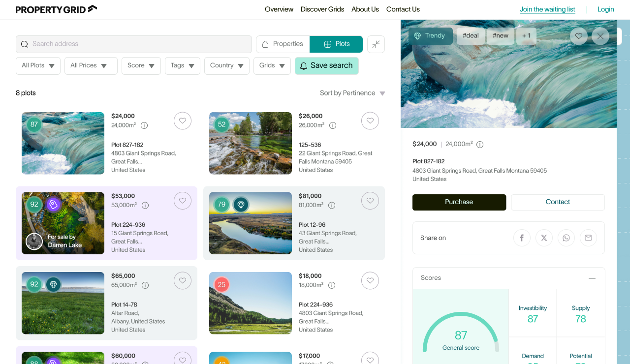This screenshot has height=364, width=630.
Task: Switch to the Plots tab
Action: coord(336,44)
